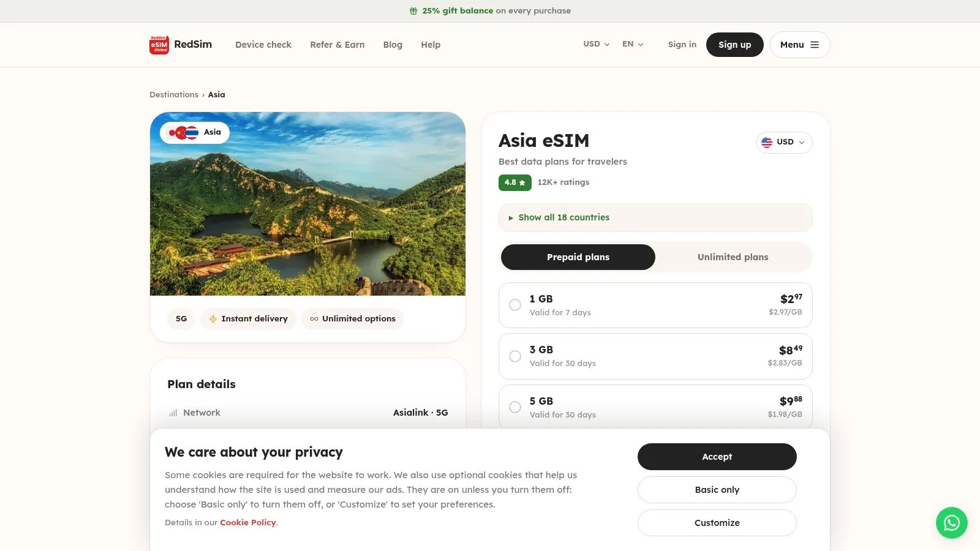The image size is (980, 551).
Task: Click the Great Wall destination image
Action: click(307, 204)
